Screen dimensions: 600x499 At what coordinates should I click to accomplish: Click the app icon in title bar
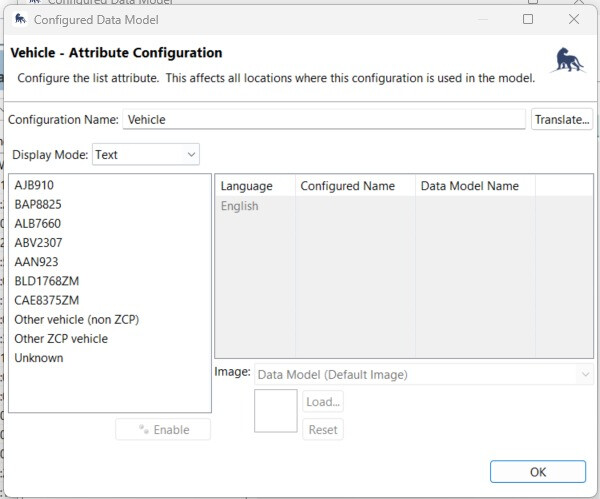coord(18,19)
